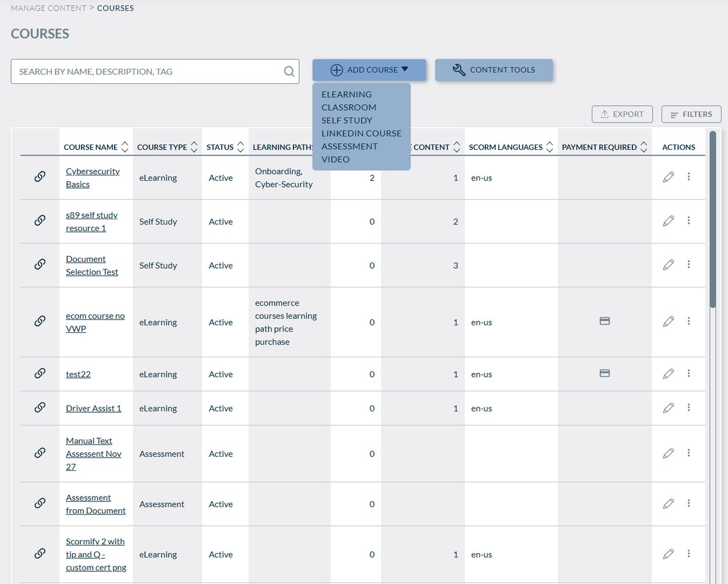Click the search magnifier in the search bar

289,71
